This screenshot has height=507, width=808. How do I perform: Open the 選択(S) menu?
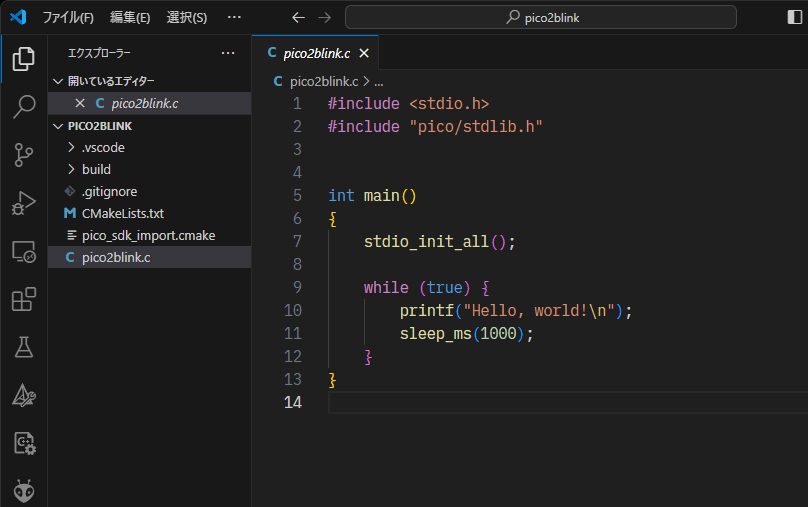click(187, 18)
